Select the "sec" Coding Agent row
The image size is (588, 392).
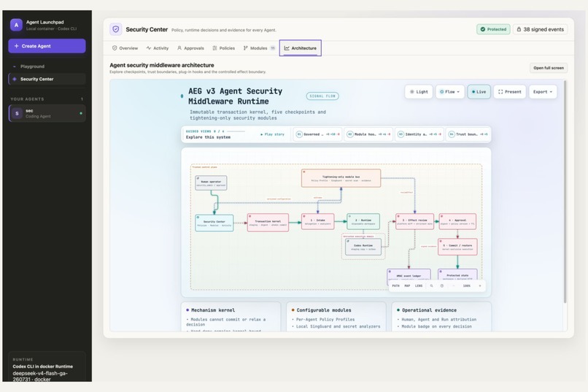47,113
